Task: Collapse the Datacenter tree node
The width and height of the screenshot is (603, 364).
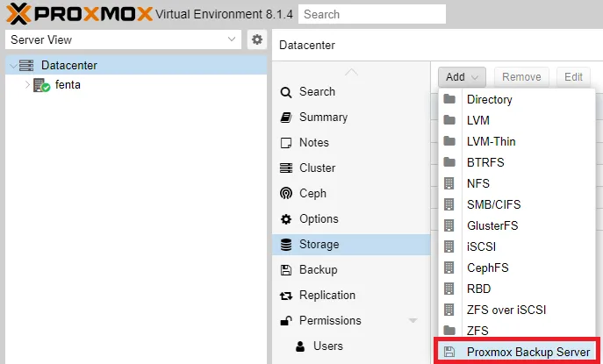Action: pyautogui.click(x=13, y=66)
